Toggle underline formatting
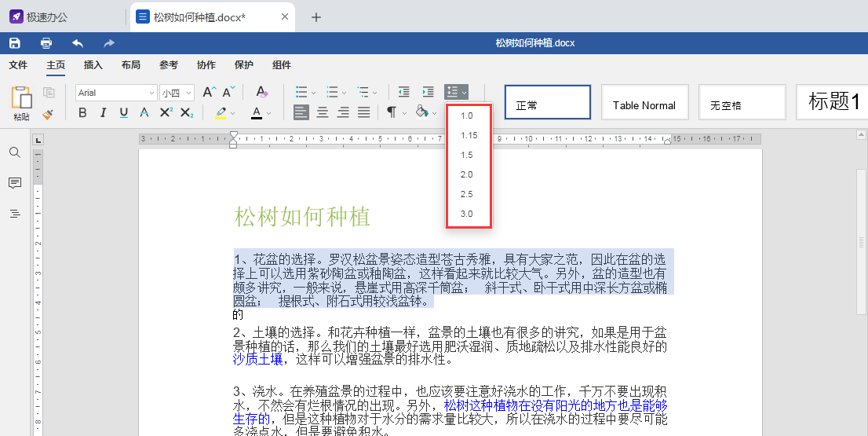 point(124,113)
